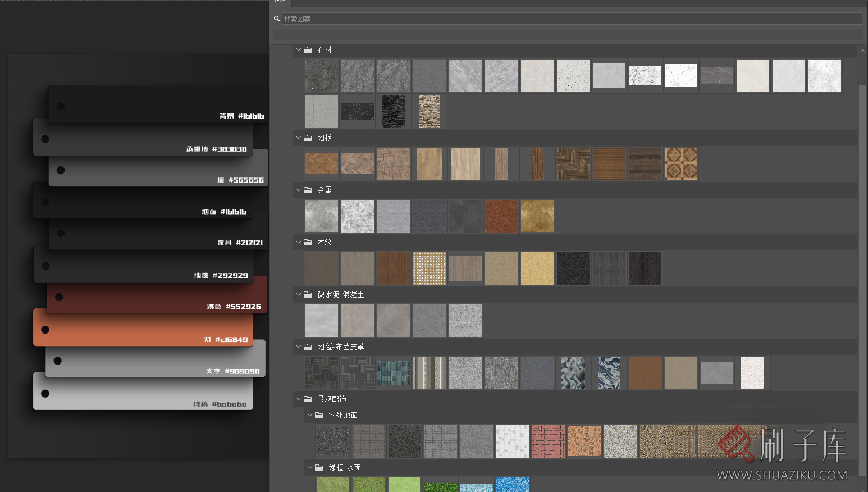The image size is (868, 492).
Task: Click the folder icon next to 室外地面
Action: [x=319, y=415]
